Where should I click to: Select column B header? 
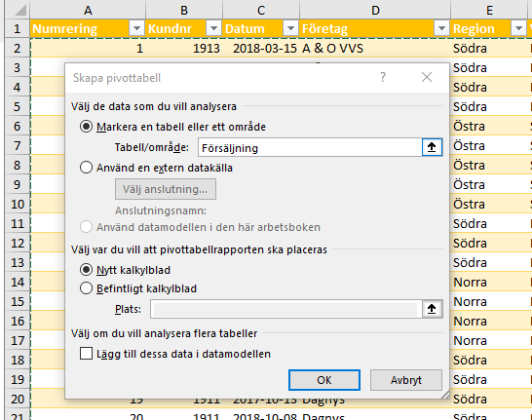pos(184,10)
